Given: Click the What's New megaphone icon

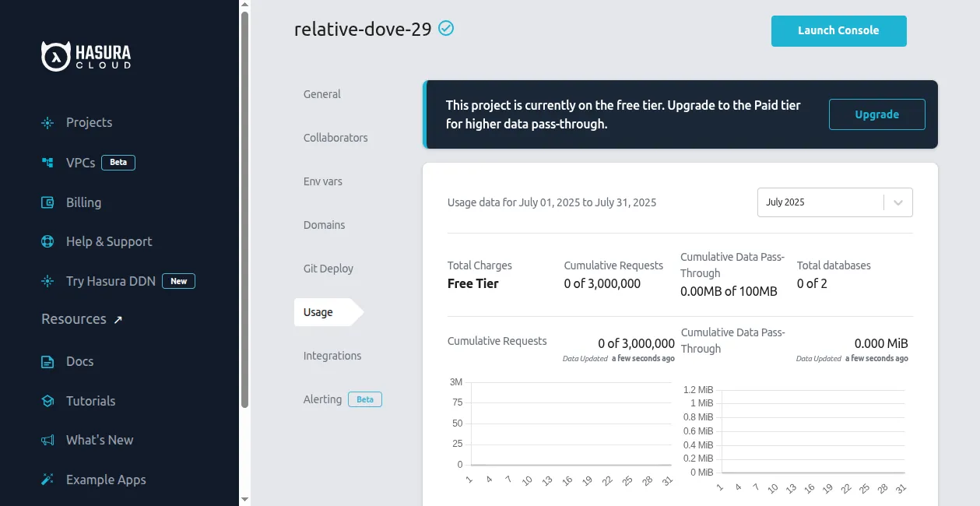Looking at the screenshot, I should pyautogui.click(x=47, y=440).
